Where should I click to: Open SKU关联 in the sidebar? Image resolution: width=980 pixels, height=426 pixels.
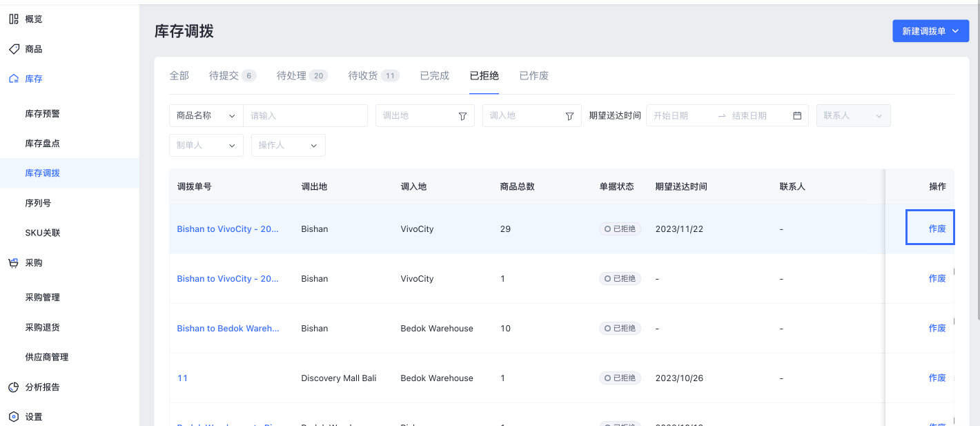[x=43, y=233]
